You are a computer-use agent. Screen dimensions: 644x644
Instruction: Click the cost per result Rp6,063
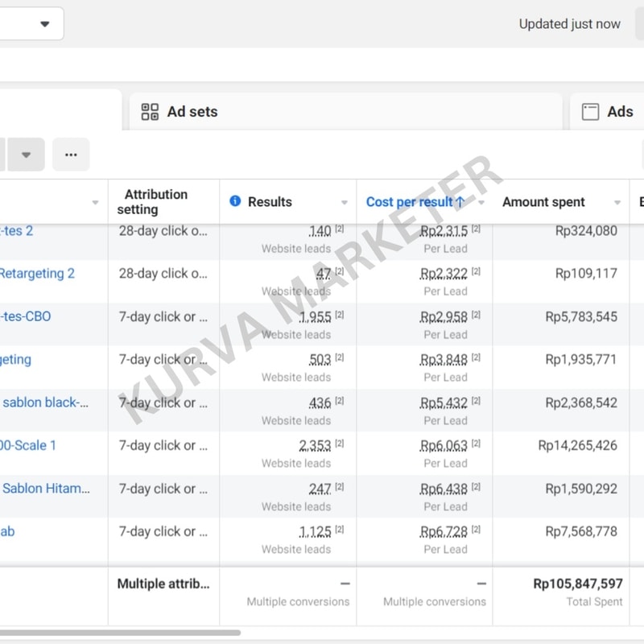(x=444, y=445)
